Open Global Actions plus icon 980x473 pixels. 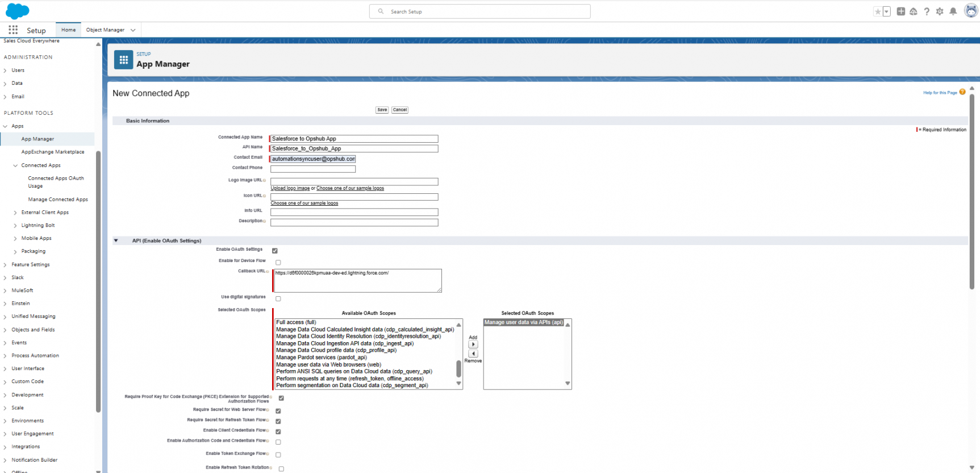tap(901, 11)
